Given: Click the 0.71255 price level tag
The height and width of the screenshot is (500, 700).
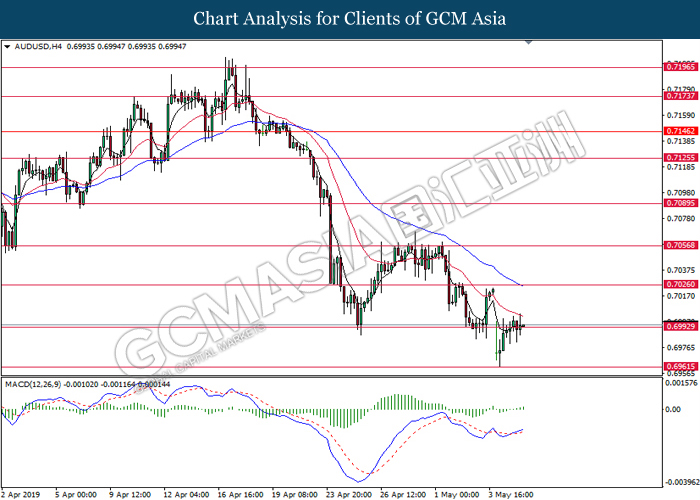Looking at the screenshot, I should click(x=680, y=157).
